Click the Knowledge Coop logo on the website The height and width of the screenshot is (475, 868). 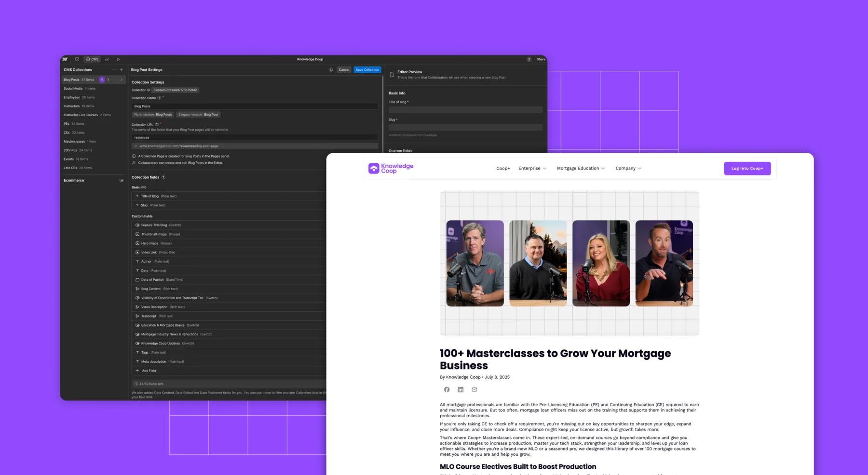pyautogui.click(x=391, y=168)
